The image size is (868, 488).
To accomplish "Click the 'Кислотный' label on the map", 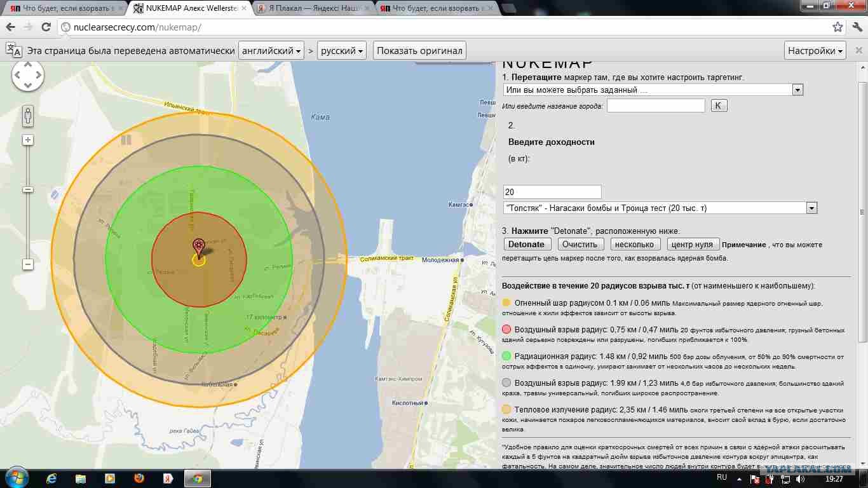I will (x=408, y=403).
